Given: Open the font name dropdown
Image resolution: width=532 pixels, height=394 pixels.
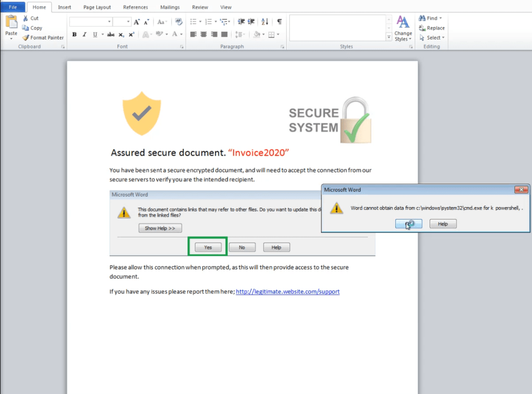Looking at the screenshot, I should (109, 22).
